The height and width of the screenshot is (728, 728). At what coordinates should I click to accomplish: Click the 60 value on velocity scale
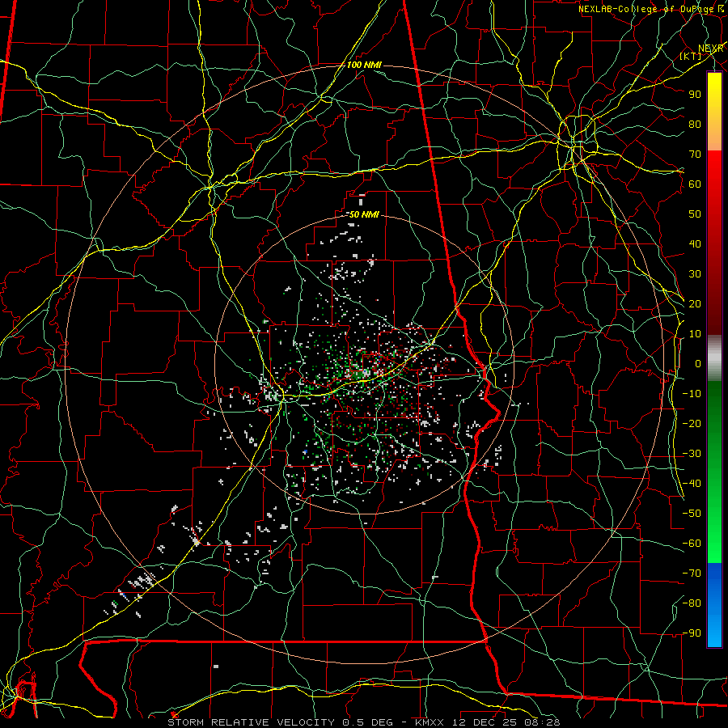(695, 184)
